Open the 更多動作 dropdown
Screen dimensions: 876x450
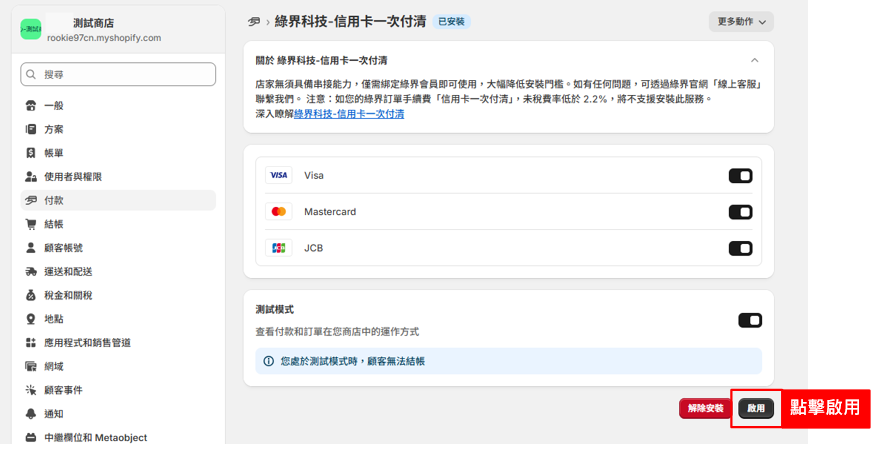pyautogui.click(x=741, y=21)
